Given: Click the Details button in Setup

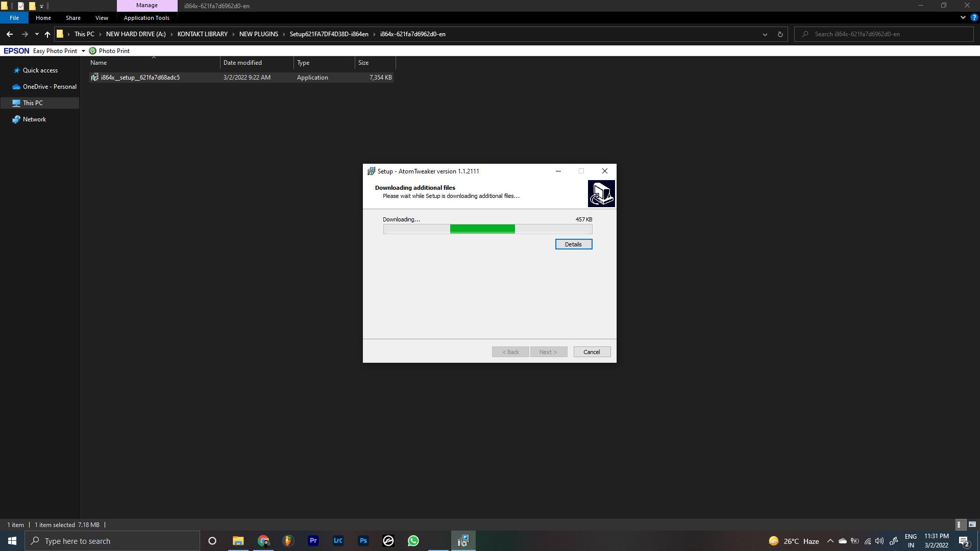Looking at the screenshot, I should point(573,244).
